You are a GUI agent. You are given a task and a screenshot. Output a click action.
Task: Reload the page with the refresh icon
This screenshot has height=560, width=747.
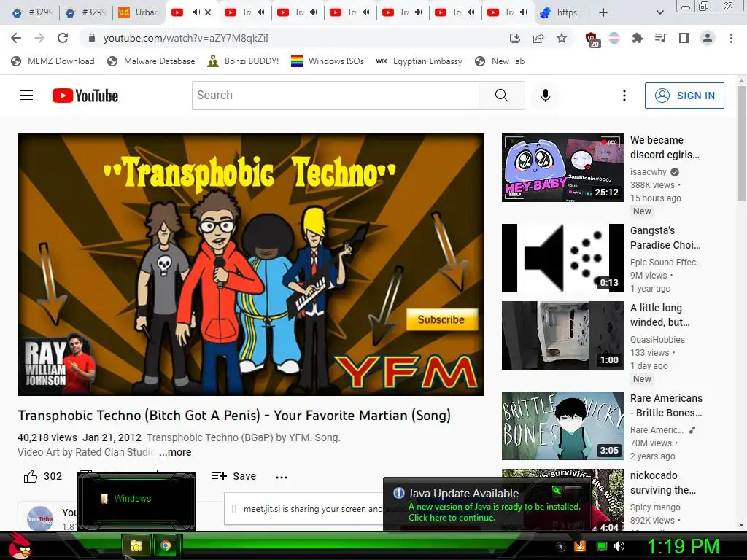coord(63,38)
